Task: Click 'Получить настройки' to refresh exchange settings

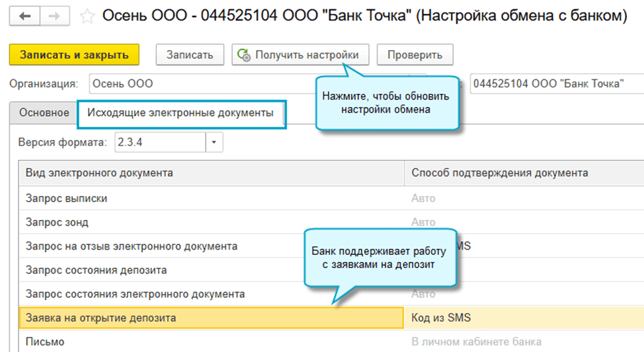Action: tap(300, 55)
